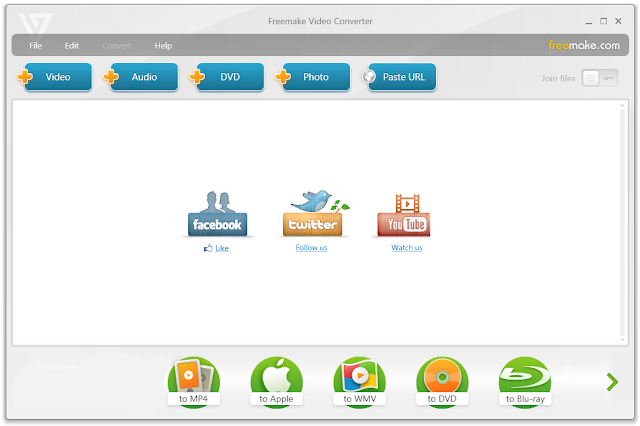Click the YouTube logo icon
This screenshot has width=640, height=426.
404,215
